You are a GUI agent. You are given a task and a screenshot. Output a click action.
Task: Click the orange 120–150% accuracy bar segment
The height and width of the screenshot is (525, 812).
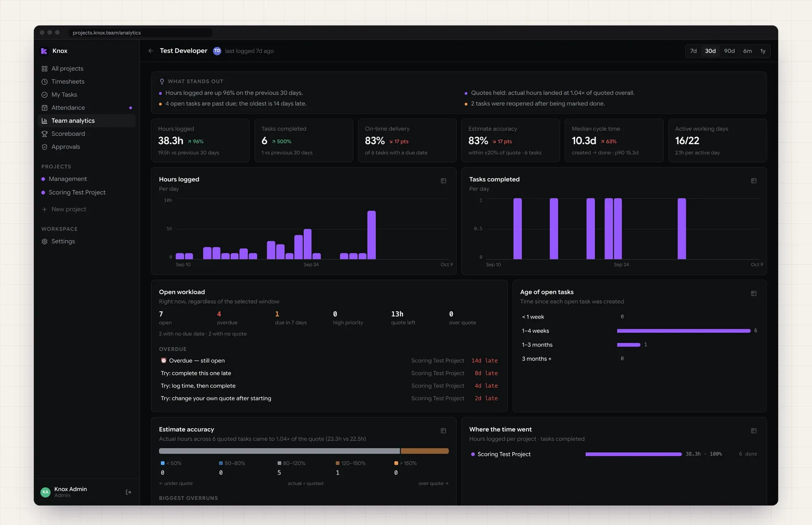point(425,451)
